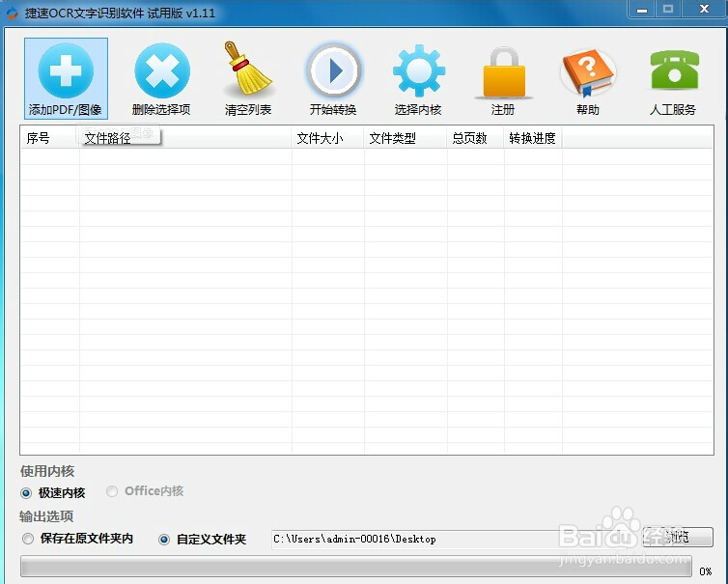Screen dimensions: 728x584
Task: Click the conversion progress bar
Action: pos(356,567)
